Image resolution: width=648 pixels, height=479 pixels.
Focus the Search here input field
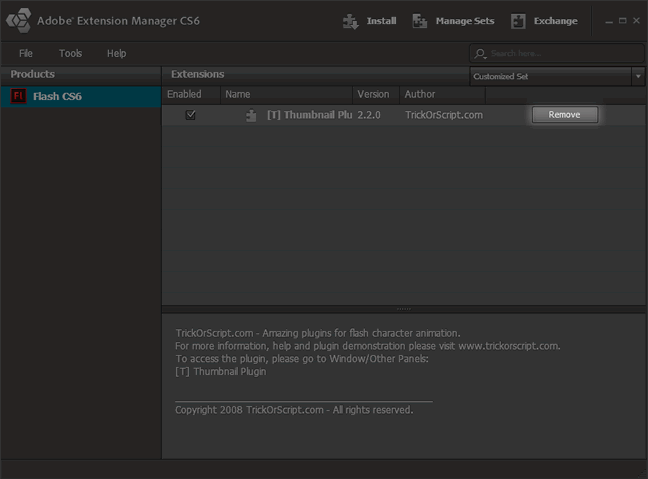(x=557, y=53)
